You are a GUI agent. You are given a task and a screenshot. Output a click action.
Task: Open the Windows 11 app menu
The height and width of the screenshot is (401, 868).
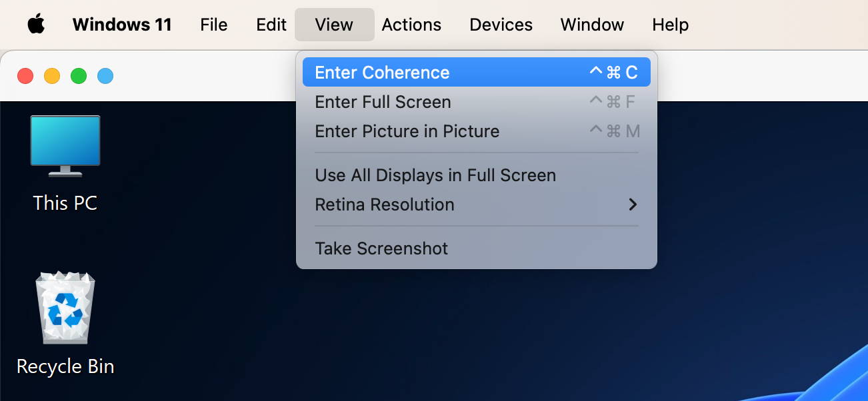(x=122, y=25)
